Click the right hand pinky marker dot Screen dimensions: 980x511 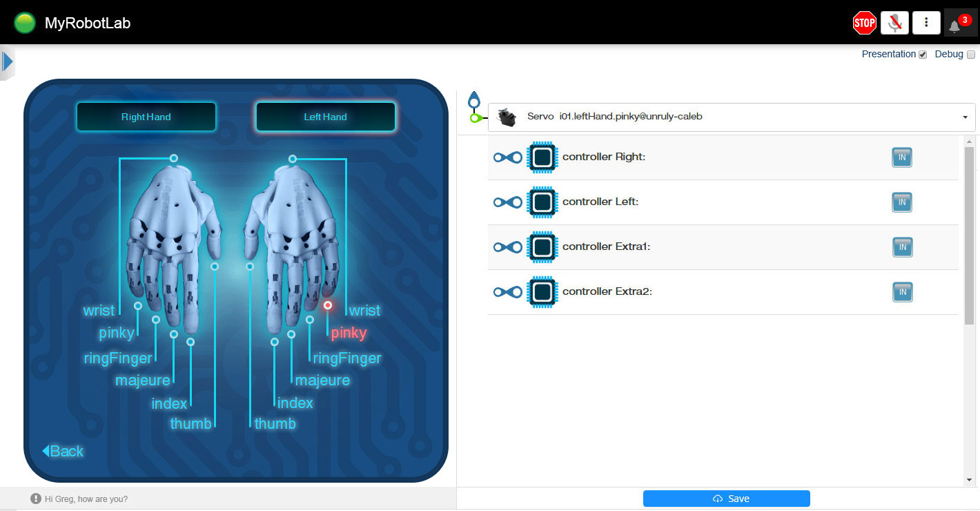tap(138, 305)
